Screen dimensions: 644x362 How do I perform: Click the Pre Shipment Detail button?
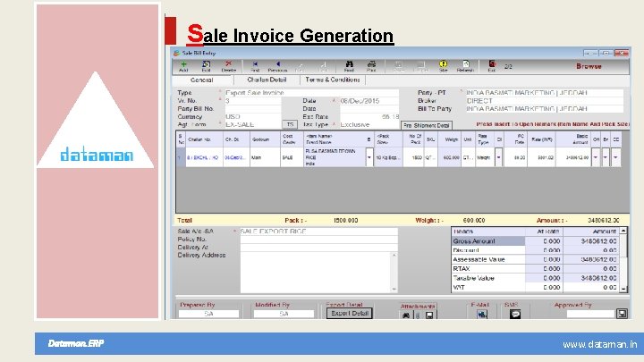pos(427,125)
